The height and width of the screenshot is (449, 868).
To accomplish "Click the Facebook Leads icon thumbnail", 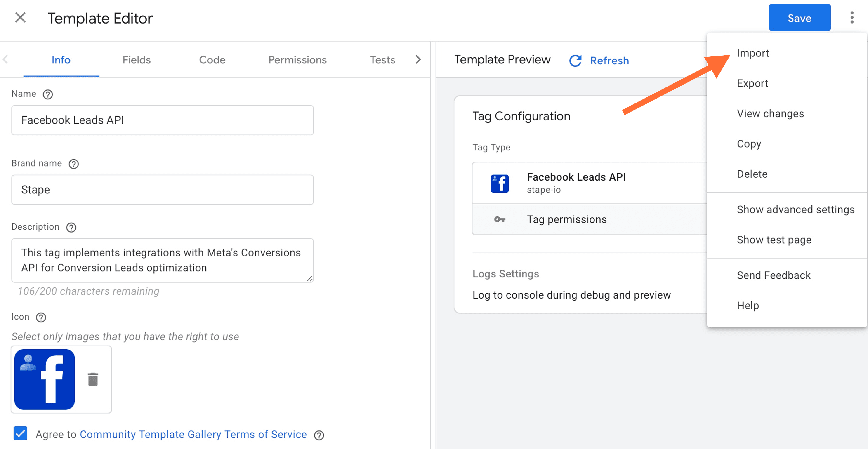I will pos(45,380).
